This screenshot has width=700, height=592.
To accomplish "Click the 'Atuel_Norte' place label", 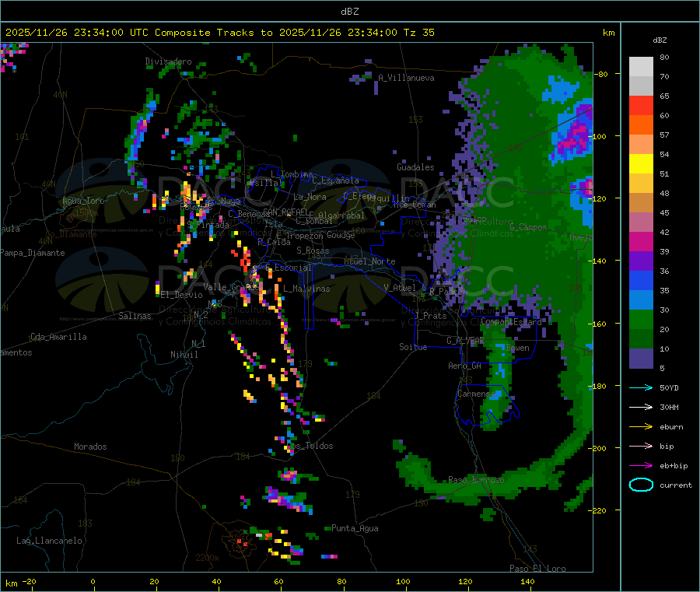I will [x=369, y=261].
